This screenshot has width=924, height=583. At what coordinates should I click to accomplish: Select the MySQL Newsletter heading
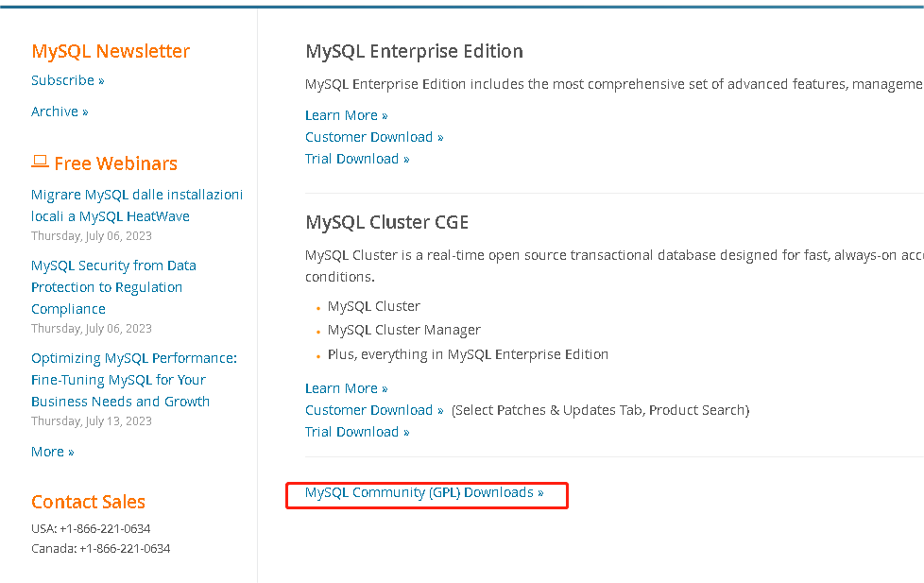coord(110,51)
